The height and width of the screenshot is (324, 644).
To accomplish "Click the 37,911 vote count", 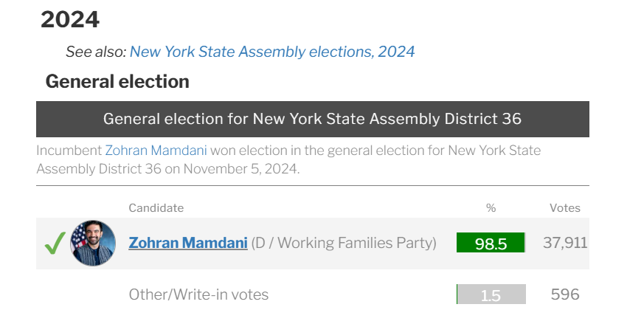I will (565, 242).
